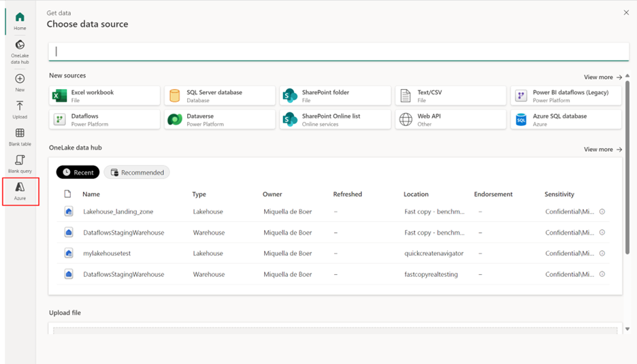This screenshot has width=637, height=364.
Task: Sort by the Endorsement column header
Action: click(x=493, y=194)
